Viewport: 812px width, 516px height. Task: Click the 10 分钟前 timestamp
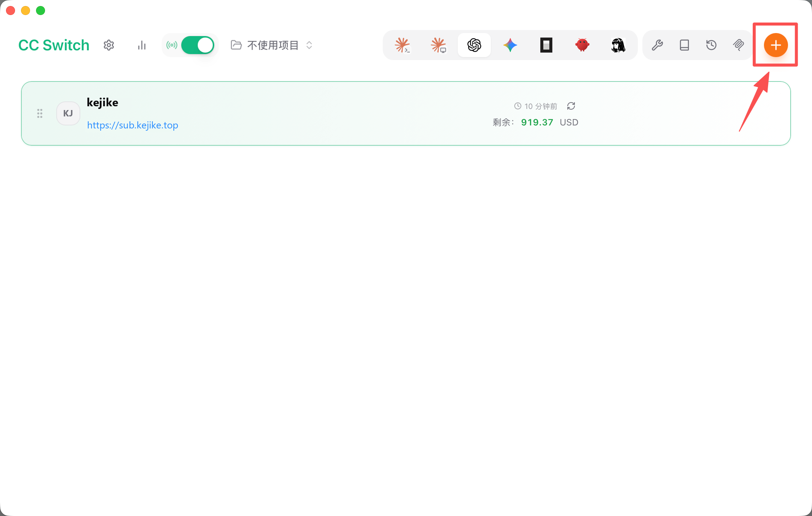[541, 106]
